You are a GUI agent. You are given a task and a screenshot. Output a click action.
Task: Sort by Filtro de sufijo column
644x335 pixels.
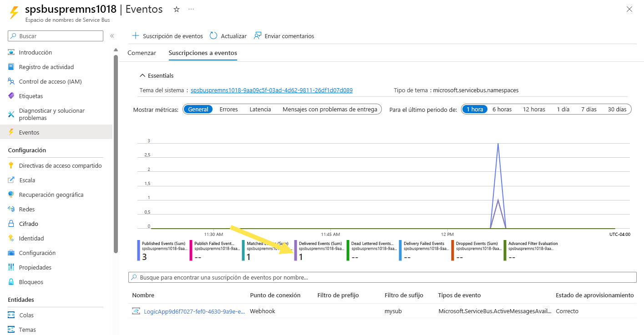coord(404,295)
